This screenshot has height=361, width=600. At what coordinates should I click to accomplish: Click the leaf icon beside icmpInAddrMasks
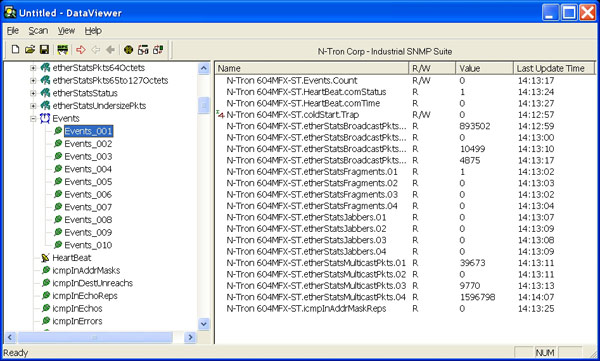click(x=46, y=270)
